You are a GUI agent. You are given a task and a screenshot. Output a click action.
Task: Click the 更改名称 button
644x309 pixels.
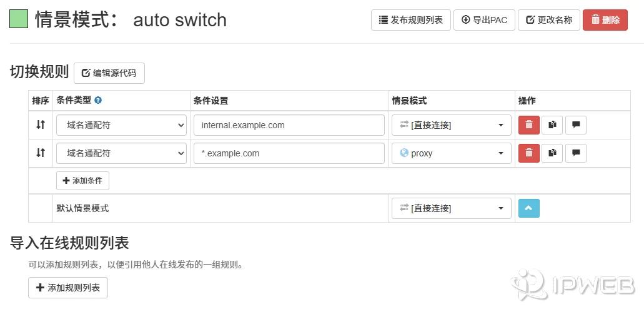(548, 20)
